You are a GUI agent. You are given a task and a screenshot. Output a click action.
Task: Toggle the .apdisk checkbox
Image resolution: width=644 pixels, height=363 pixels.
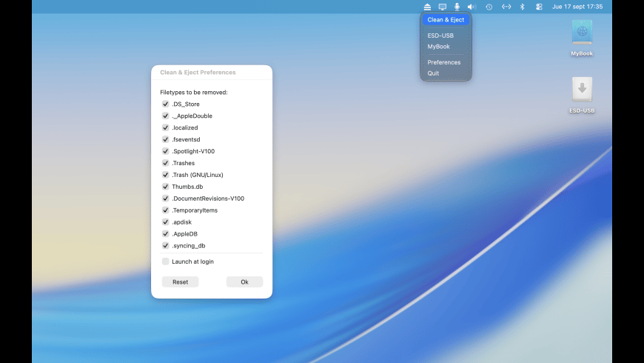(166, 222)
